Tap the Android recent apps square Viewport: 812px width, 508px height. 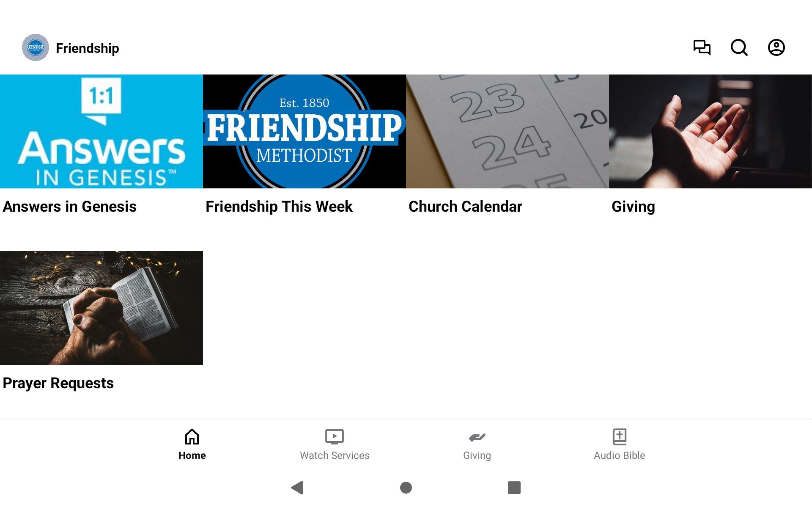514,488
